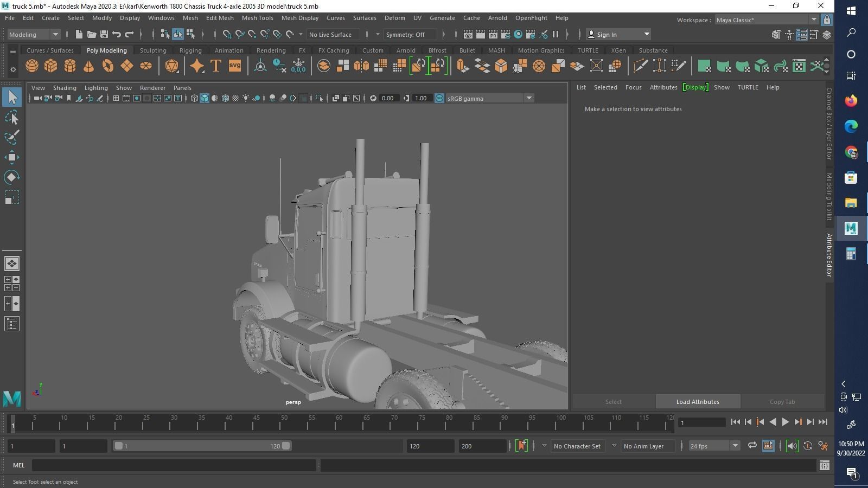Open the 24 fps frame rate dropdown
This screenshot has width=868, height=488.
point(714,446)
